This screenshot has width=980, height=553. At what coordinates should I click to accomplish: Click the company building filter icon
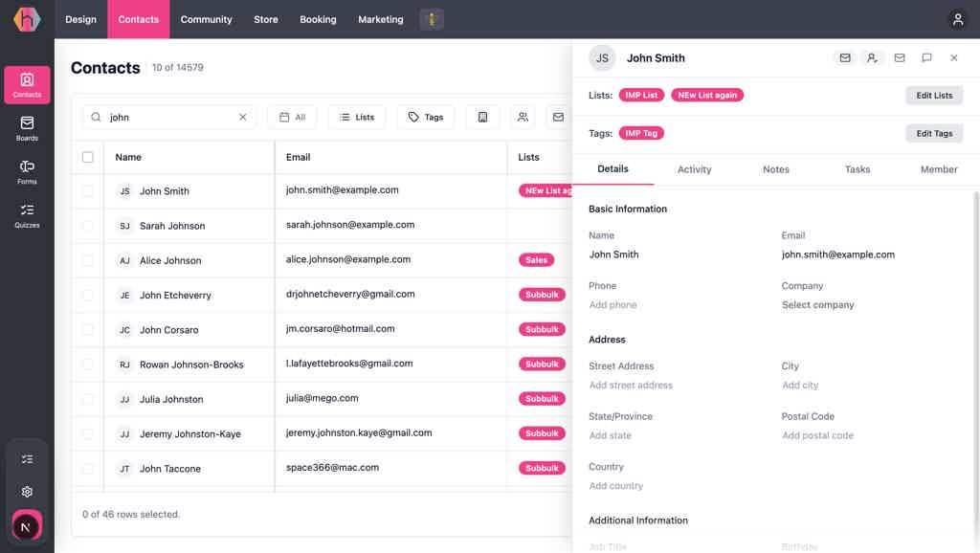pyautogui.click(x=482, y=117)
